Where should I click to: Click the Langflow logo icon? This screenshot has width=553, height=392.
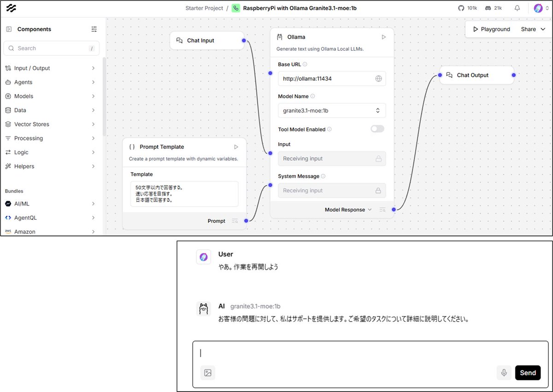(11, 8)
